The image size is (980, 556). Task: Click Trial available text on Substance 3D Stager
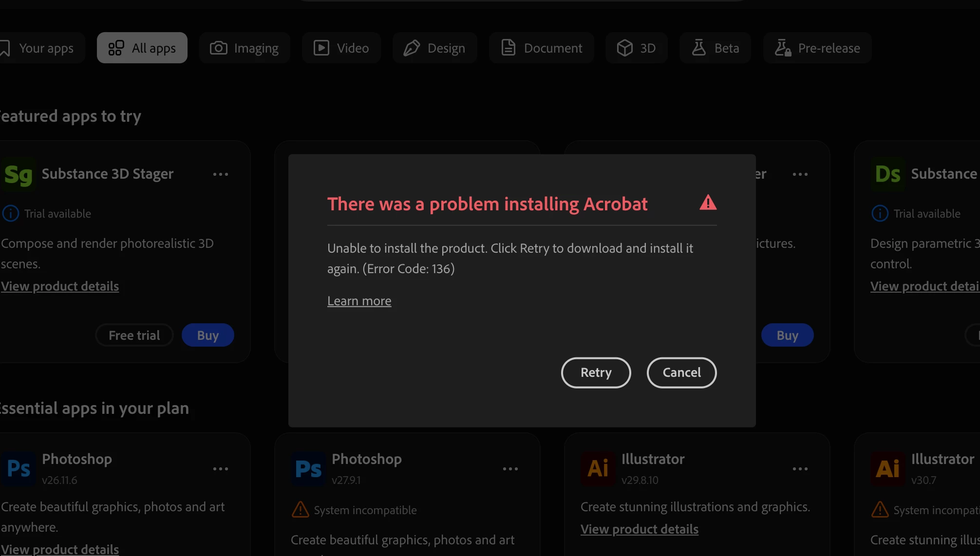tap(57, 214)
